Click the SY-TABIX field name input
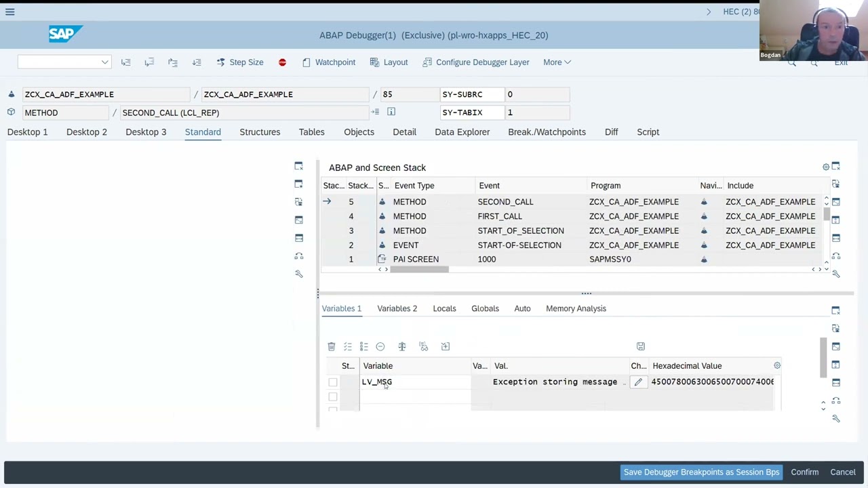The width and height of the screenshot is (868, 488). tap(472, 113)
